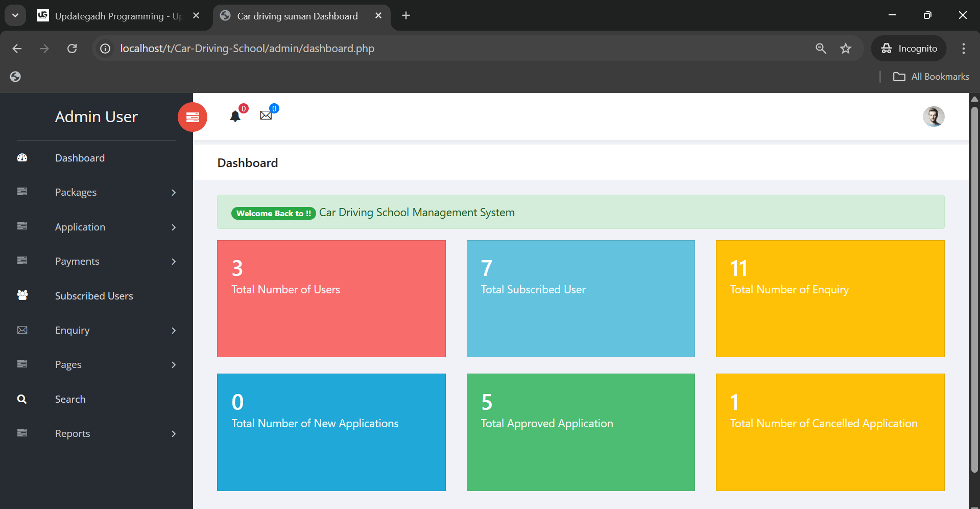Open the Dashboard speedometer icon in sidebar

(x=22, y=158)
